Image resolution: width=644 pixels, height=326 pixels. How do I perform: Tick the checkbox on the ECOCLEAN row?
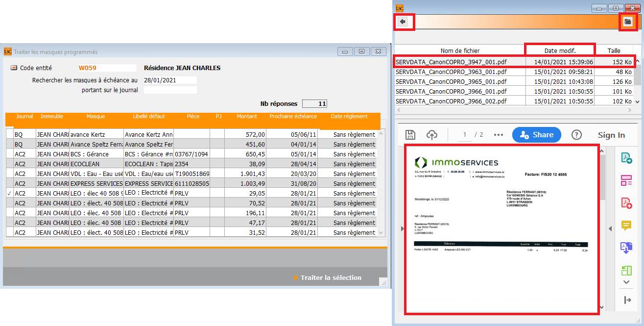[x=10, y=164]
